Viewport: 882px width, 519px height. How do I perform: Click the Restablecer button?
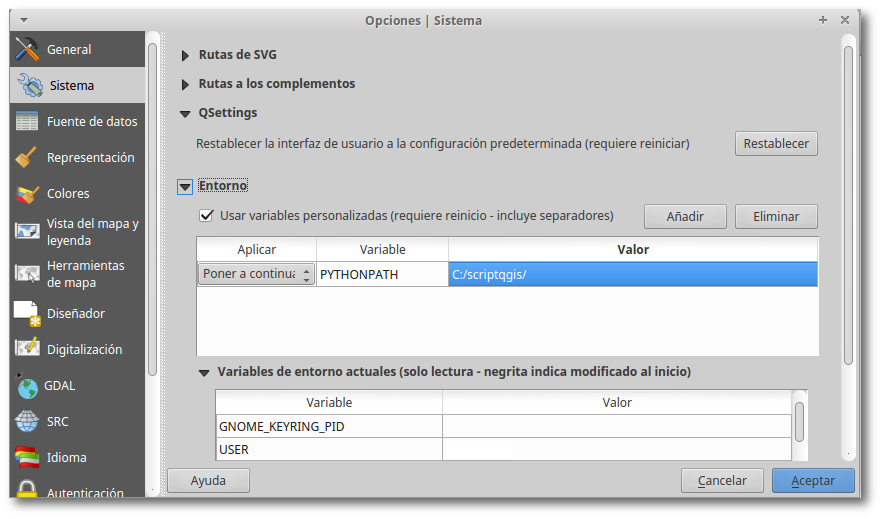tap(776, 144)
